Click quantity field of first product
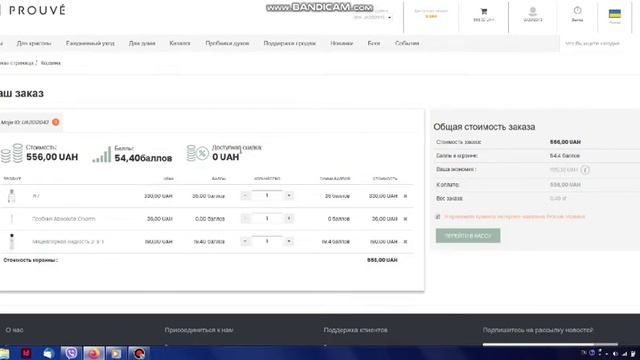This screenshot has height=360, width=640. (x=267, y=196)
